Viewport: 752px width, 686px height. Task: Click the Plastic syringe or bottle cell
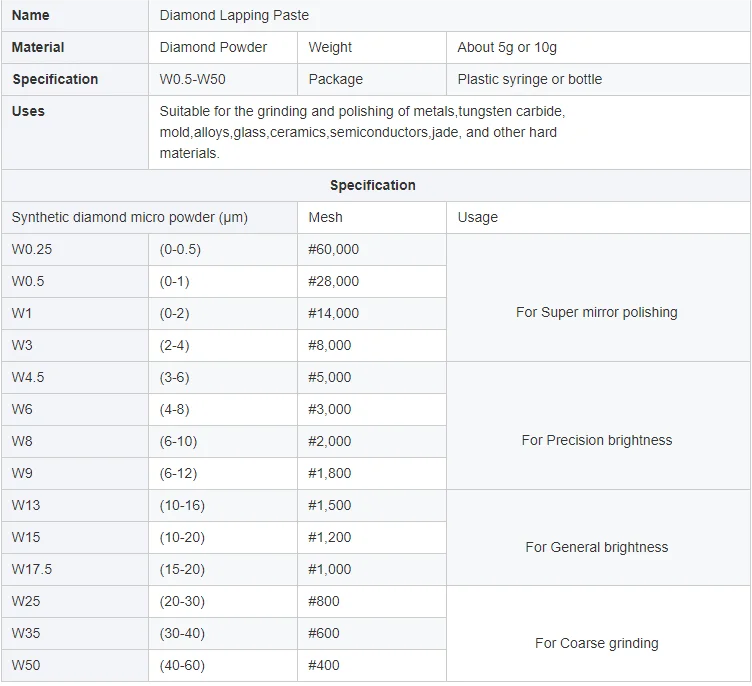[529, 79]
